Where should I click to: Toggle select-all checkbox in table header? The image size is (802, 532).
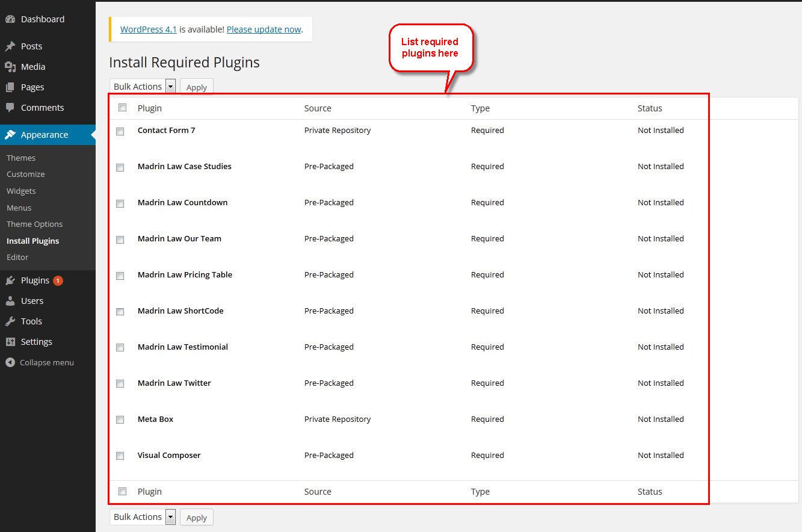(123, 108)
